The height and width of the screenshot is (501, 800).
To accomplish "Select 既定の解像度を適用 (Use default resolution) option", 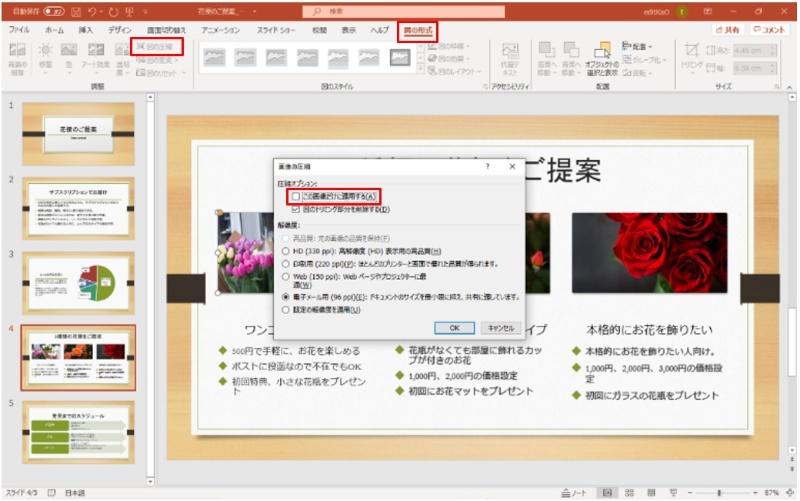I will click(286, 310).
